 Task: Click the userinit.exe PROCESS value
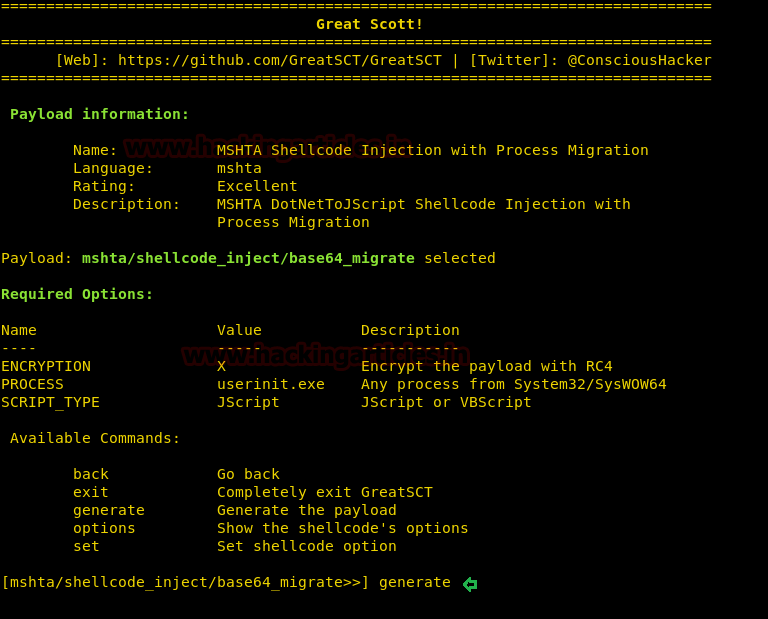click(271, 384)
